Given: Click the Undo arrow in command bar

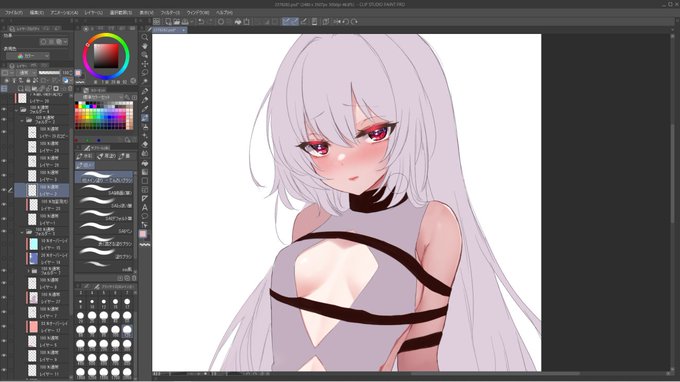Looking at the screenshot, I should (x=201, y=21).
